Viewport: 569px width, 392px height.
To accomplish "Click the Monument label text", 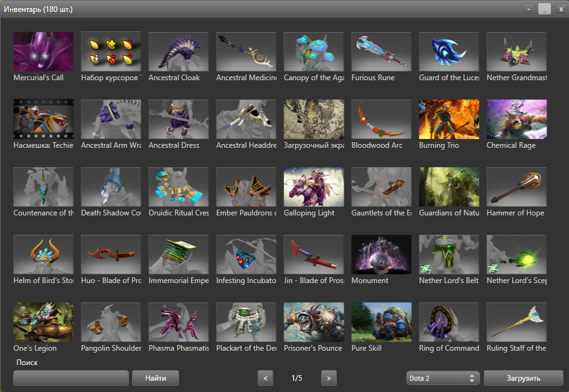I will click(370, 280).
